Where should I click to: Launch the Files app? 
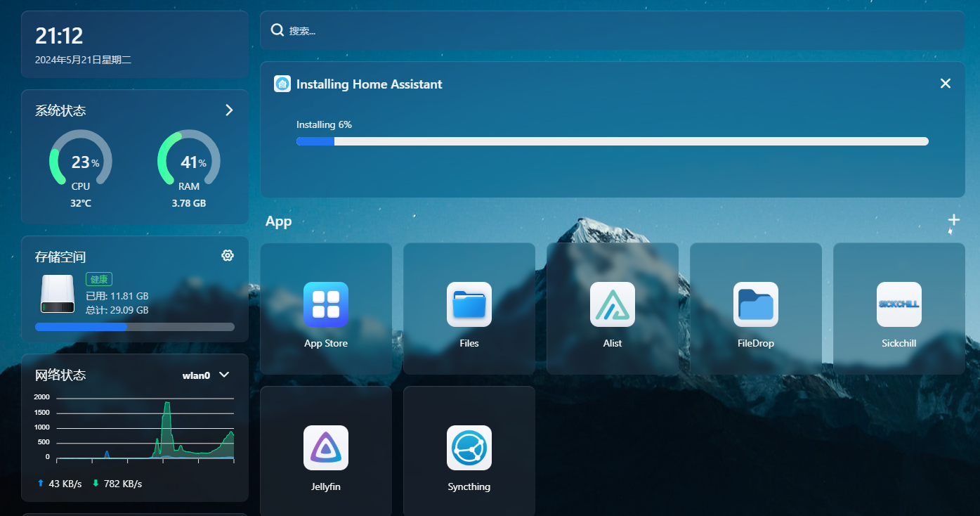(x=469, y=304)
